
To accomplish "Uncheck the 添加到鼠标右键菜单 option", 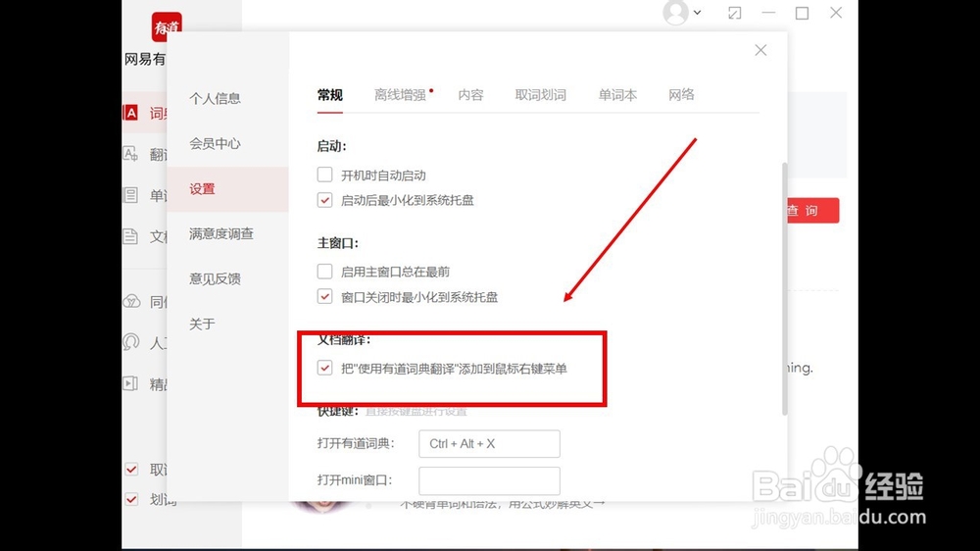I will 324,368.
